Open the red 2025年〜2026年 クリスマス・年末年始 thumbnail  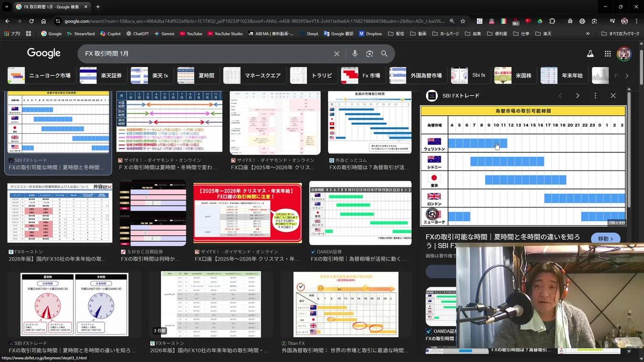point(248,213)
